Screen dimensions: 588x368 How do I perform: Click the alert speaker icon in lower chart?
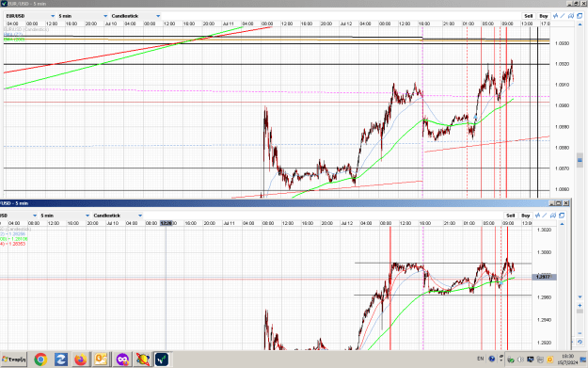(553, 216)
